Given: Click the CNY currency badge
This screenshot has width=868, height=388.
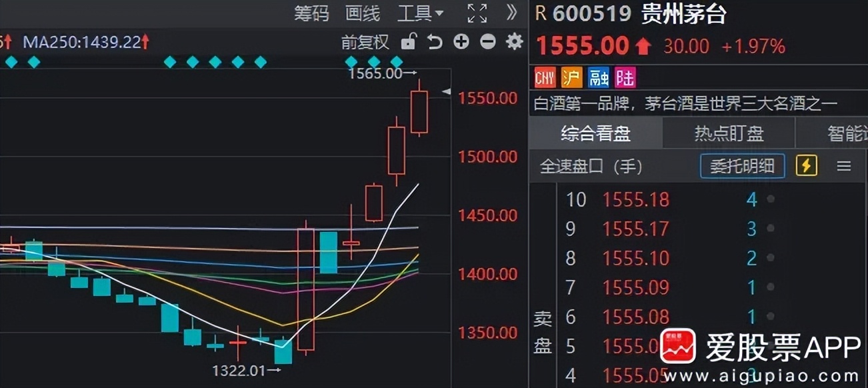Looking at the screenshot, I should coord(545,78).
